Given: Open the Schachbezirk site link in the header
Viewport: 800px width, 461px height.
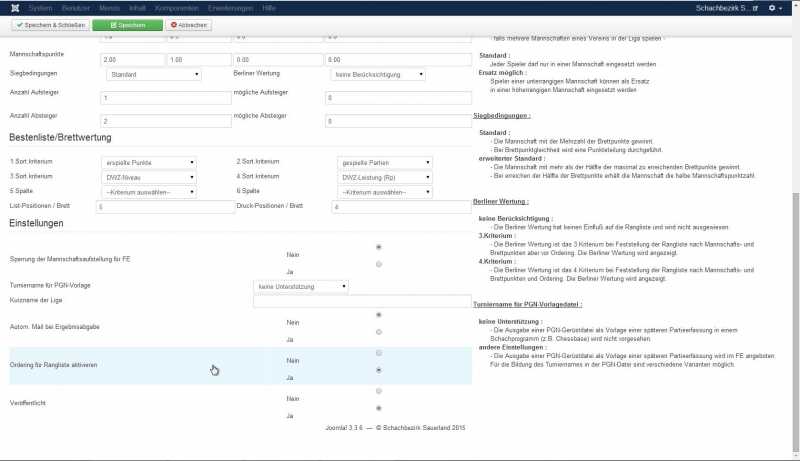Looking at the screenshot, I should coord(729,7).
